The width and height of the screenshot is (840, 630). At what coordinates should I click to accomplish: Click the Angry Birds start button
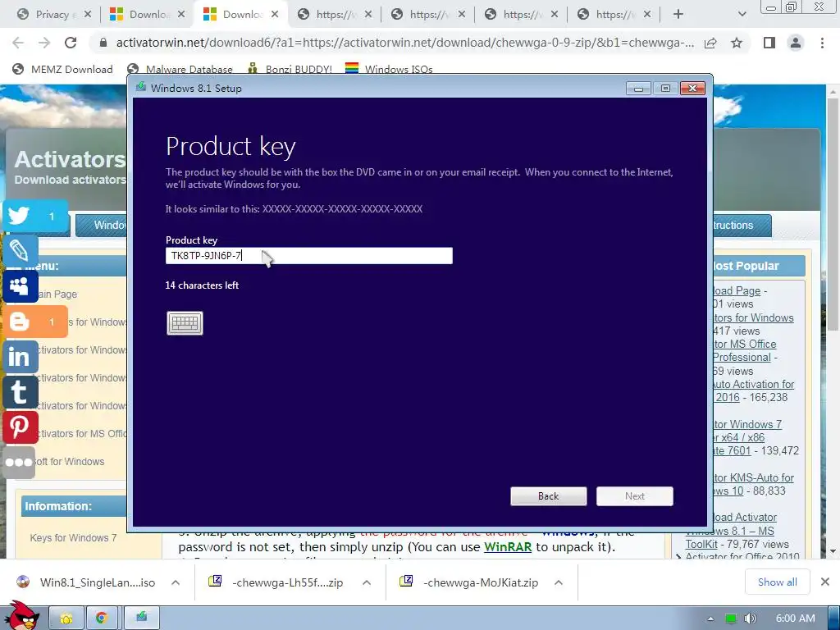click(21, 615)
